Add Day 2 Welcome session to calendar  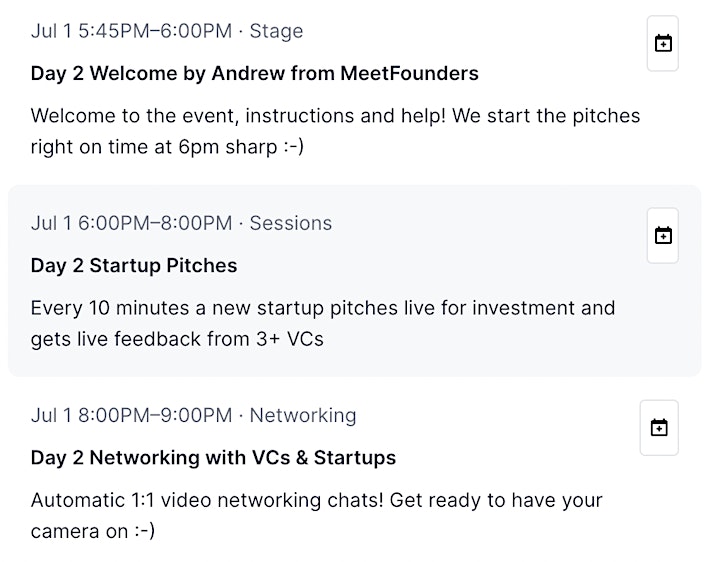pos(663,44)
